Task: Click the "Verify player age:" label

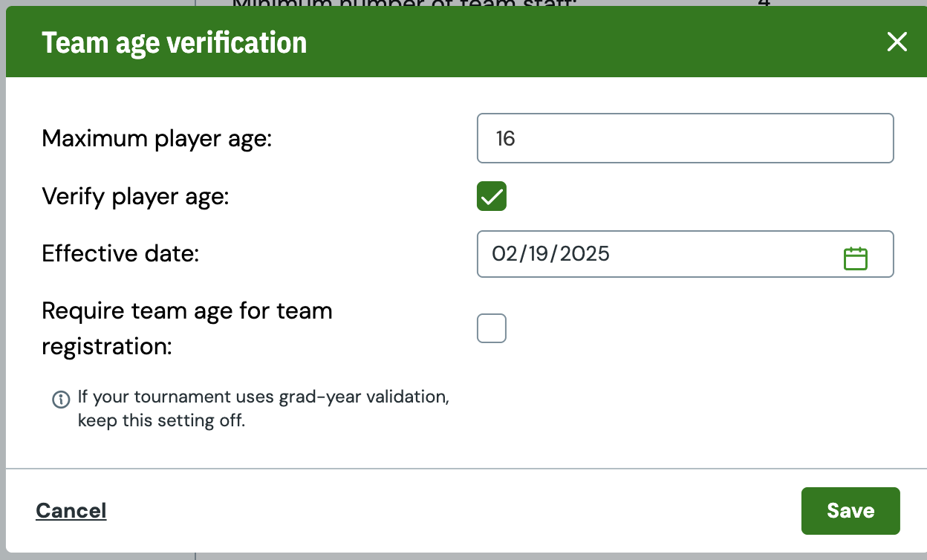Action: [136, 196]
